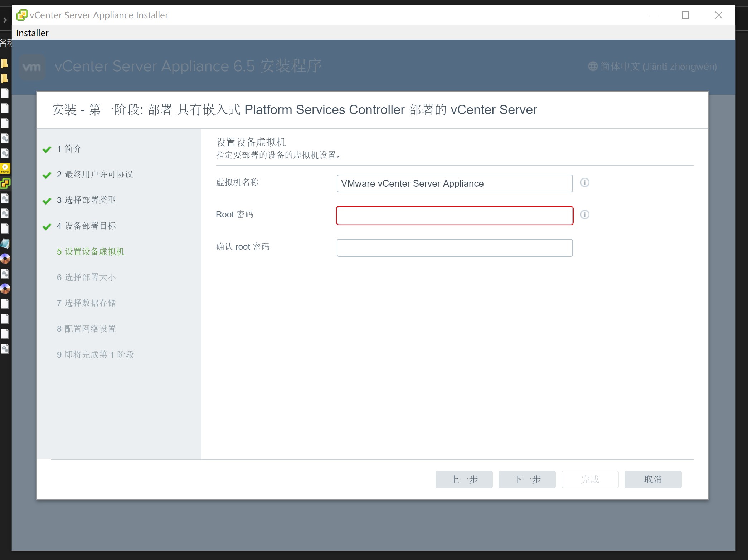The height and width of the screenshot is (560, 748).
Task: Click the green checkmark beside 简介
Action: pyautogui.click(x=47, y=149)
